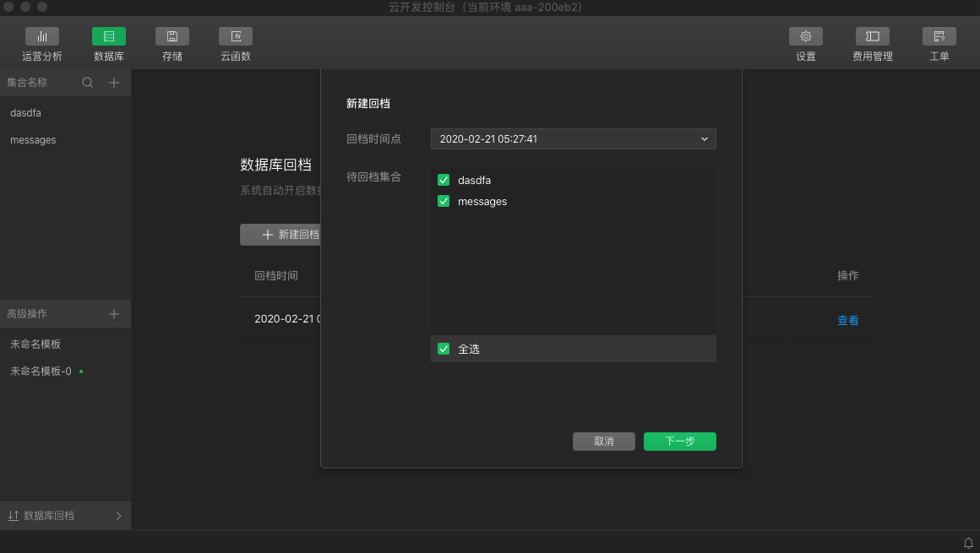This screenshot has height=553, width=980.
Task: Open the 查看 link in 操作 column
Action: click(x=847, y=320)
